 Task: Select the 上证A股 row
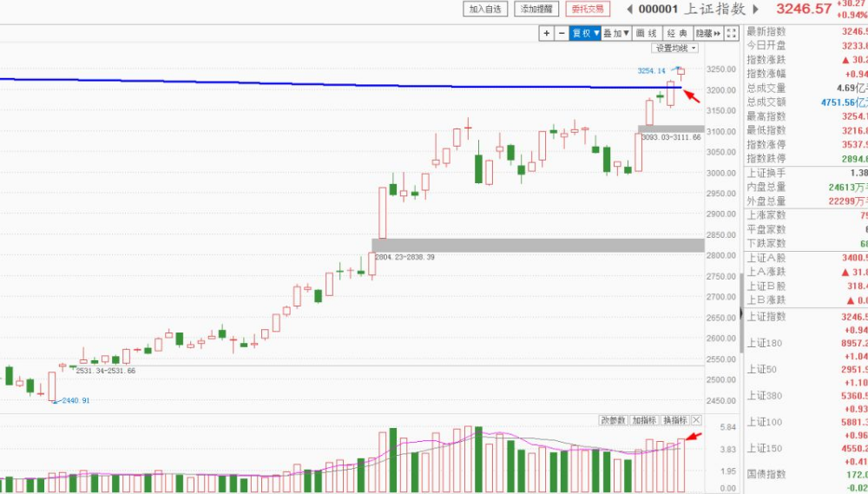pos(806,258)
